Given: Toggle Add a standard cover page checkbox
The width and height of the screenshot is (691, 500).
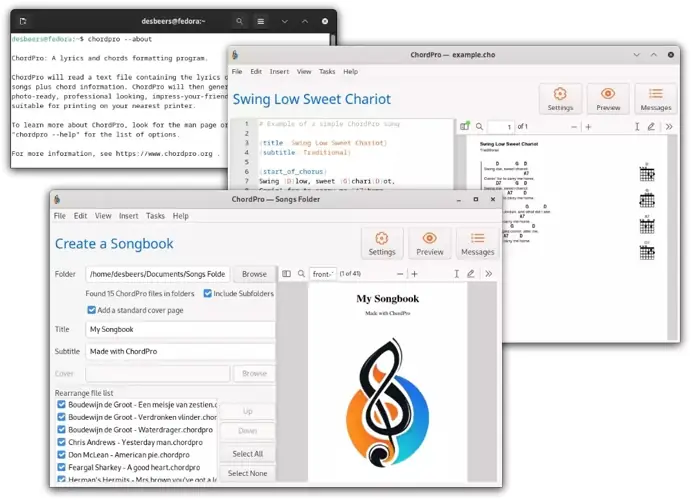Looking at the screenshot, I should click(91, 310).
